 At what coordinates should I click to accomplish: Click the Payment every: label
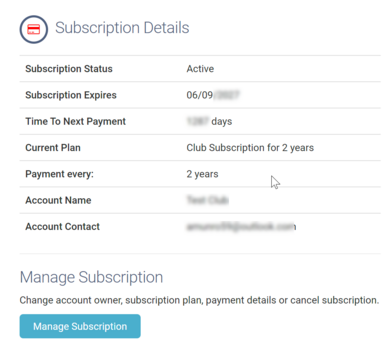coord(60,174)
